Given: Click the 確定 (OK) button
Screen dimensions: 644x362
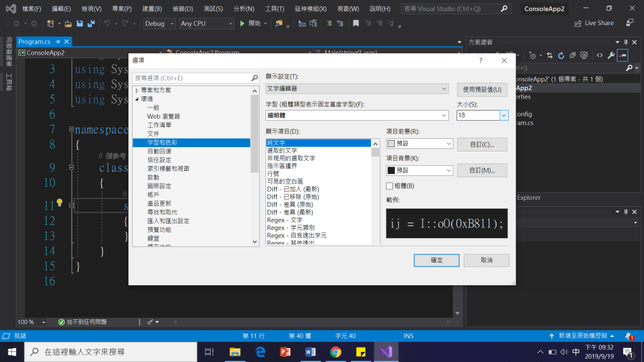Looking at the screenshot, I should (436, 260).
